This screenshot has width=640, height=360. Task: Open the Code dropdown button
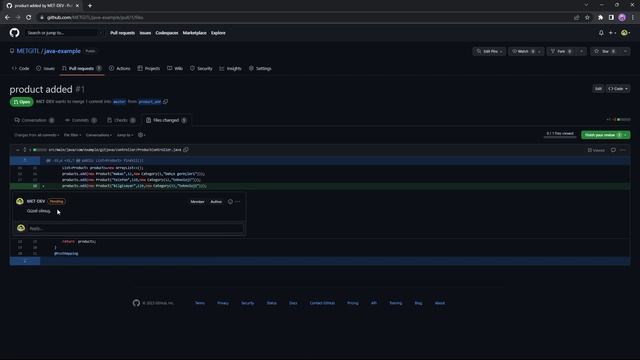618,89
